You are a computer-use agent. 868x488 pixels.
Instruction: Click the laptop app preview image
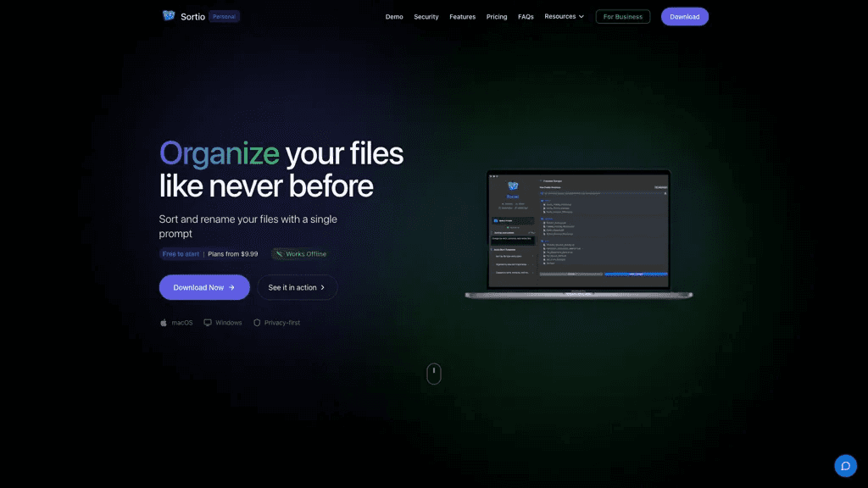click(578, 234)
